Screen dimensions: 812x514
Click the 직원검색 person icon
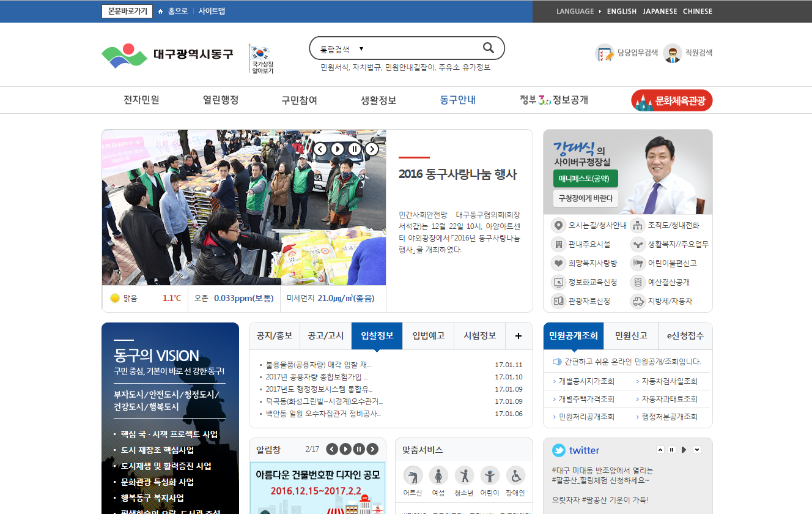click(672, 53)
